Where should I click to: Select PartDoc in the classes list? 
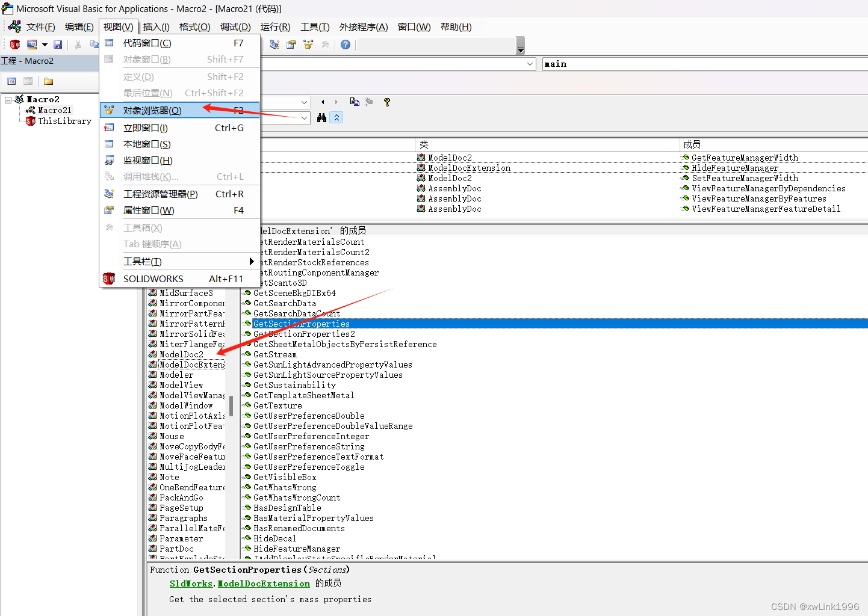[x=176, y=549]
